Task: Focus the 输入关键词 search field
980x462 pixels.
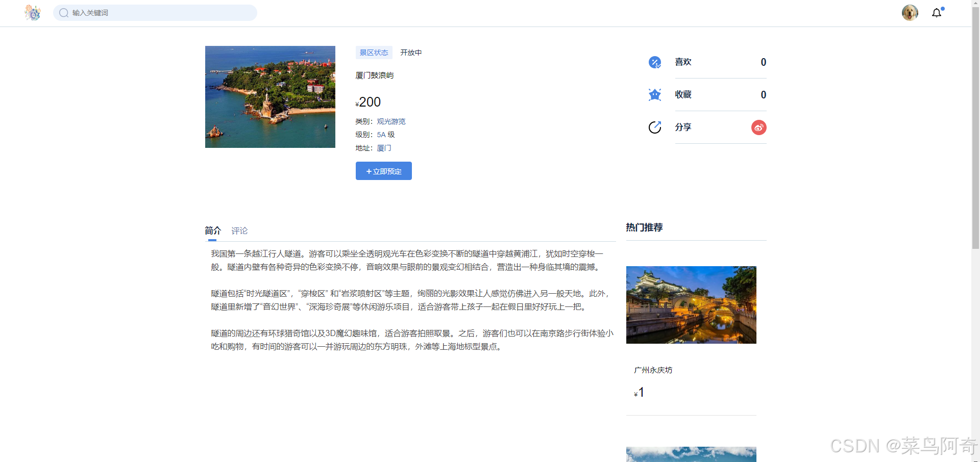Action: [x=155, y=13]
